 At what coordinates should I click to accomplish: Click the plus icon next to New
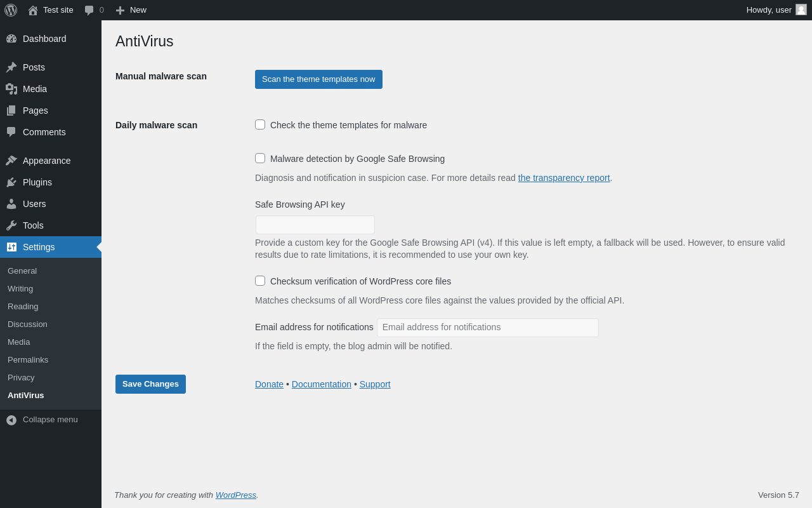[120, 10]
